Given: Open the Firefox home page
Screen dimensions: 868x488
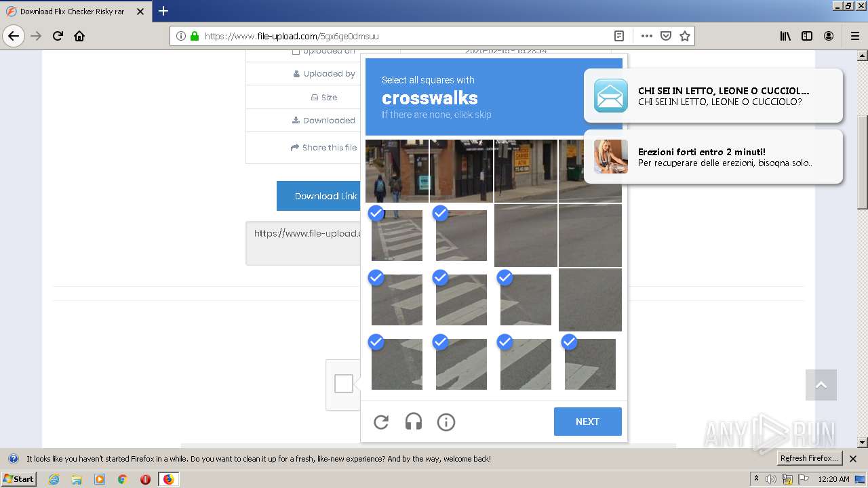Looking at the screenshot, I should click(x=79, y=36).
